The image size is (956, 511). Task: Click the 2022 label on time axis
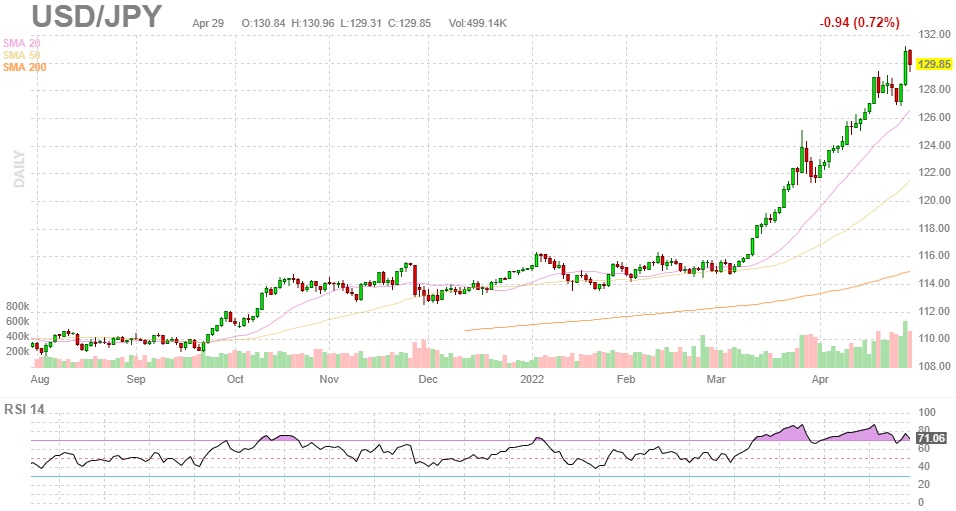pyautogui.click(x=532, y=379)
